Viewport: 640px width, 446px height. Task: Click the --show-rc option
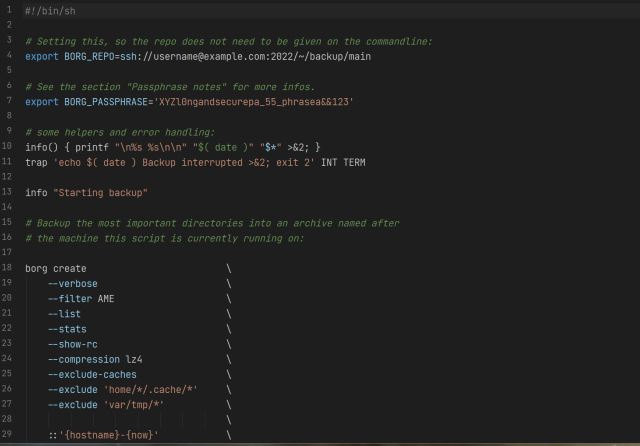tap(72, 344)
